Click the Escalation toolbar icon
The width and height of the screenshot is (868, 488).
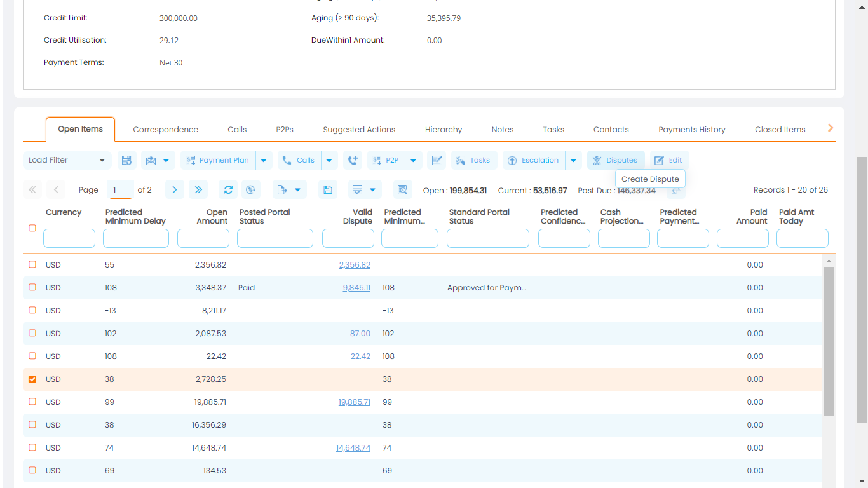[x=533, y=160]
